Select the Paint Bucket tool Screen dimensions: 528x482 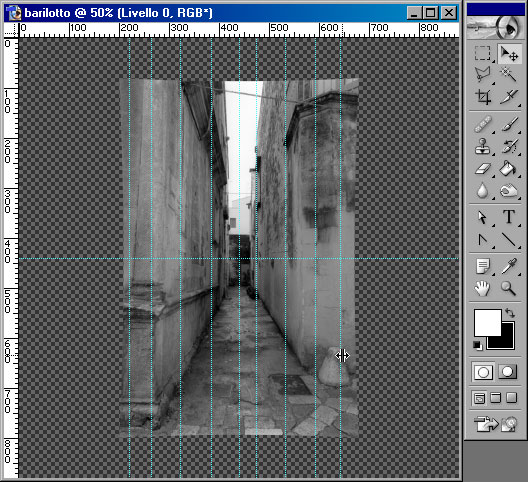coord(509,168)
